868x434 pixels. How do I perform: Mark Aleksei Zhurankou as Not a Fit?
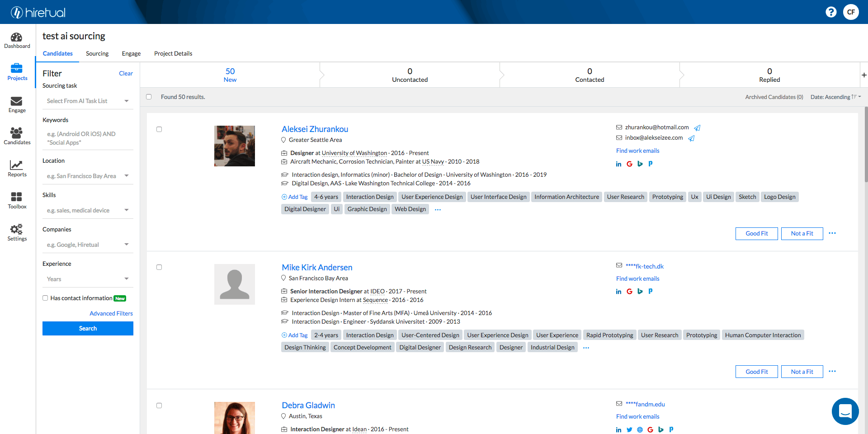coord(802,233)
